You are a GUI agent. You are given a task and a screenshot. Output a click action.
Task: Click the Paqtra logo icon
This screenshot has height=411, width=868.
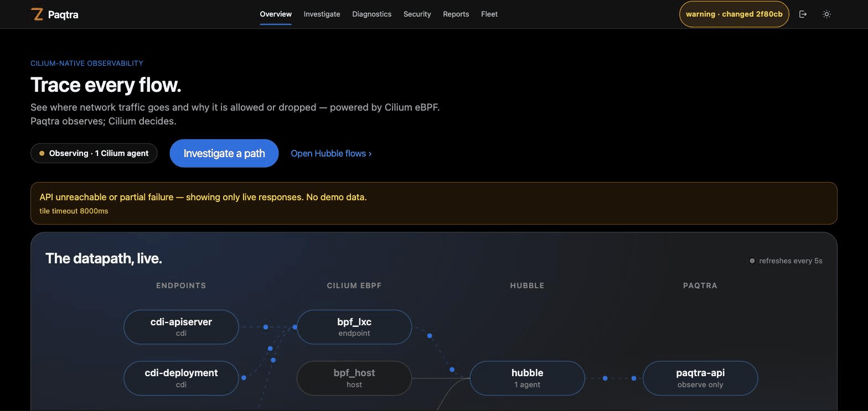[37, 14]
